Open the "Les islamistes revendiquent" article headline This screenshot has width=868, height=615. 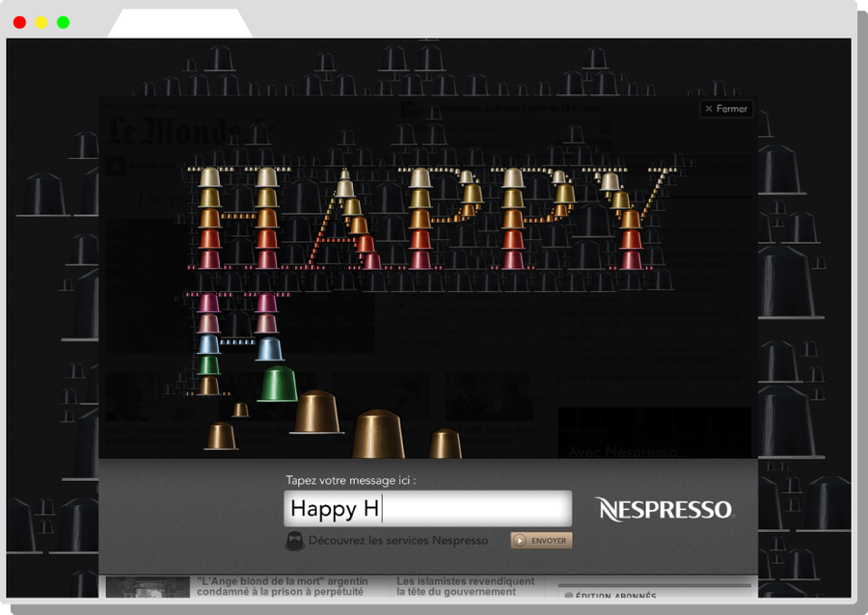click(466, 586)
